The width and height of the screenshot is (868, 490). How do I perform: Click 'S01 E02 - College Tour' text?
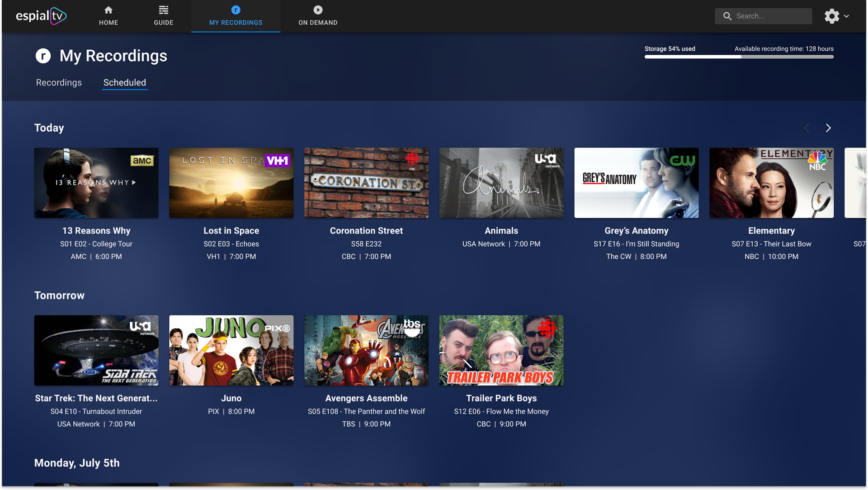(x=96, y=244)
